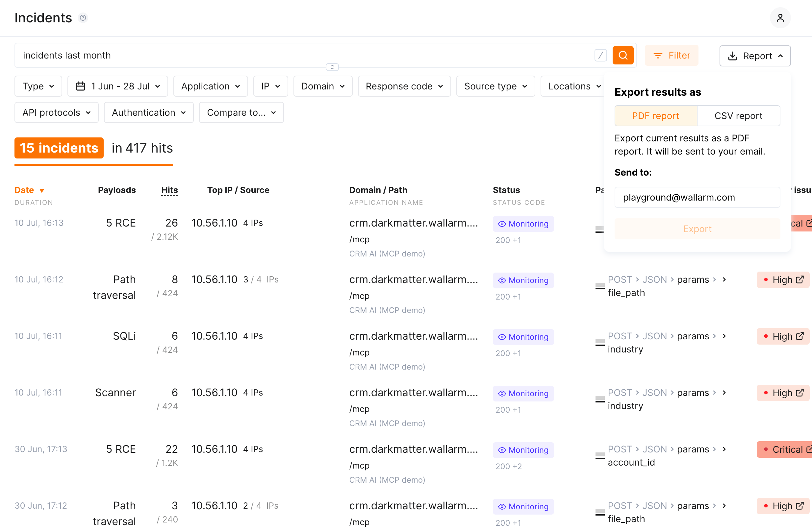Click the Export button

(x=697, y=229)
